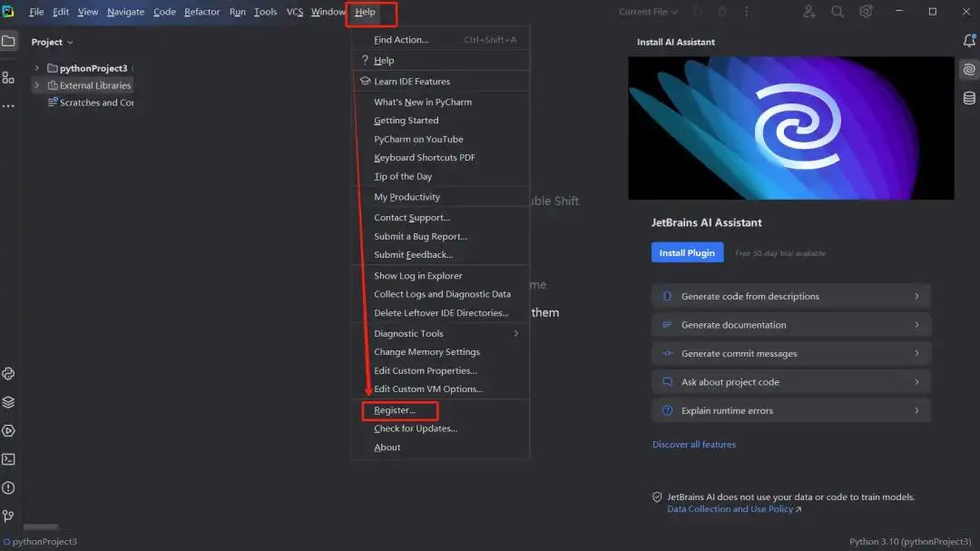The height and width of the screenshot is (551, 980).
Task: Open the AI Assistant spiral icon
Action: 969,69
